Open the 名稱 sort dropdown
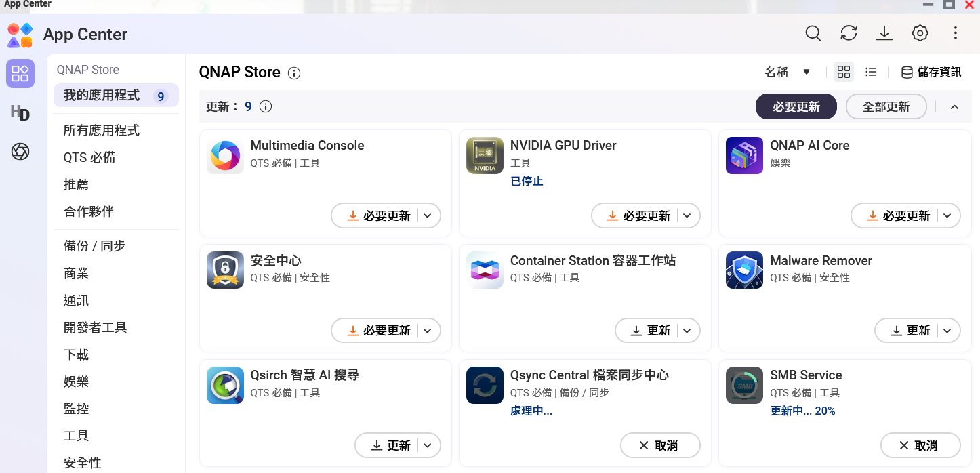 pos(788,72)
